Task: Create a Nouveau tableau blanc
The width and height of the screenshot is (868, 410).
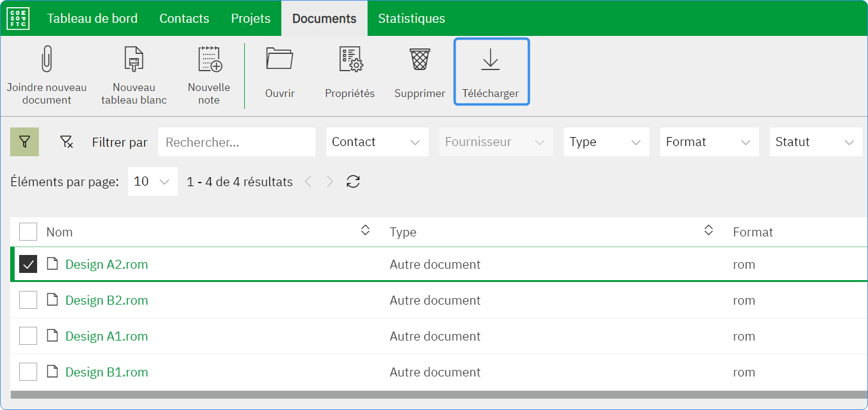Action: click(x=133, y=60)
